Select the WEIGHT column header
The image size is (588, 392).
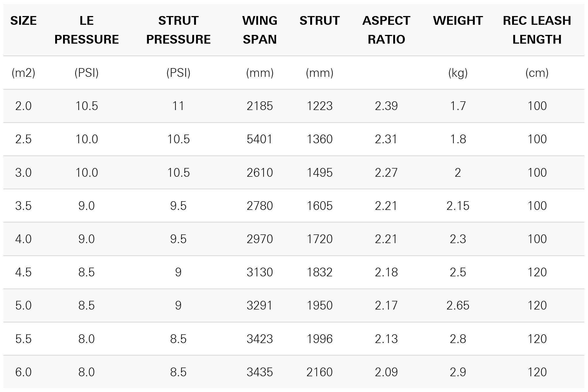(x=458, y=21)
